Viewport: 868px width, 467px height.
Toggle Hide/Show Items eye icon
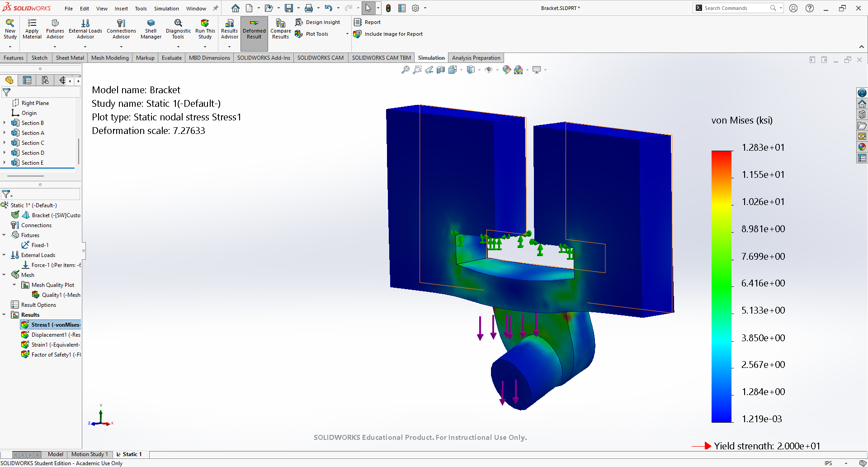pos(489,70)
